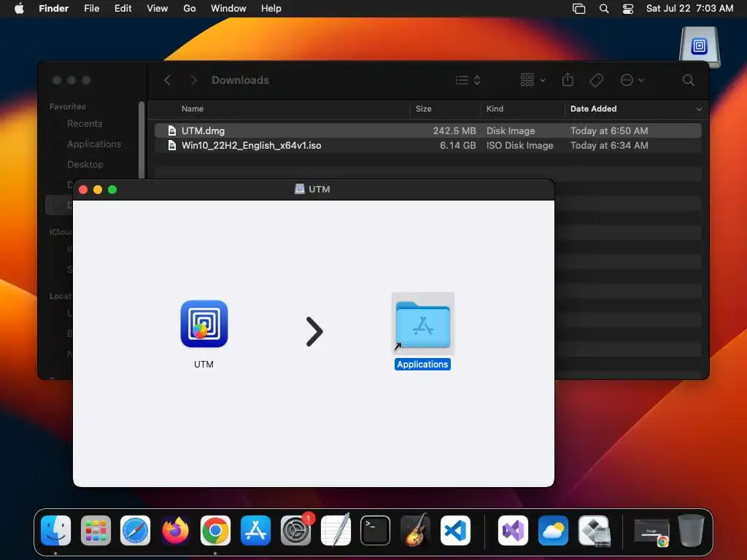Open Recents in the Finder sidebar
This screenshot has height=560, width=747.
tap(85, 124)
